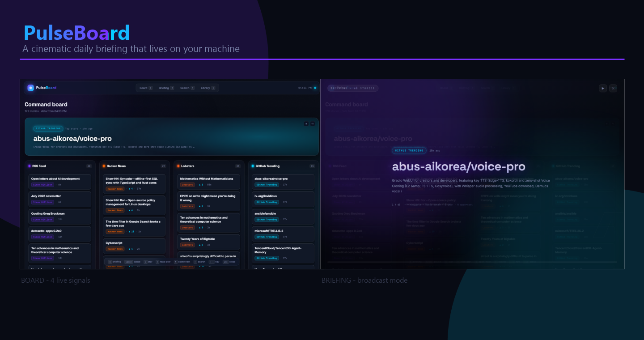Click the PulseBoard logo icon in board screenshot

(30, 88)
